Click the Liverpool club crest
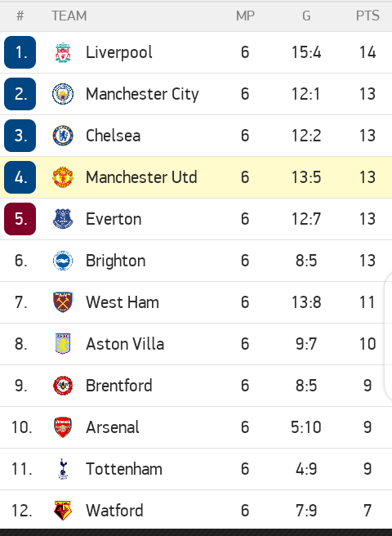The width and height of the screenshot is (392, 536). pos(63,52)
